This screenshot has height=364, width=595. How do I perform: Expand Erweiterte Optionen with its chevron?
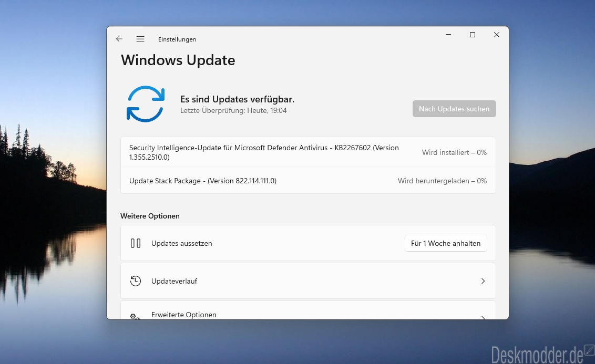pyautogui.click(x=483, y=317)
